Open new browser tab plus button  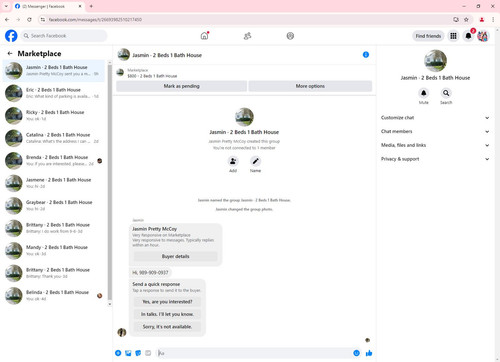pyautogui.click(x=91, y=6)
